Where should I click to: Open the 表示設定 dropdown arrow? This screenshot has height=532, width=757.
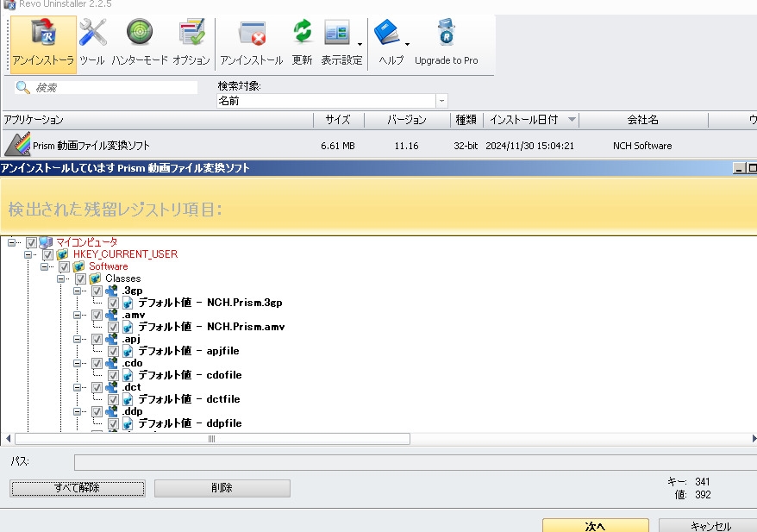[x=360, y=45]
